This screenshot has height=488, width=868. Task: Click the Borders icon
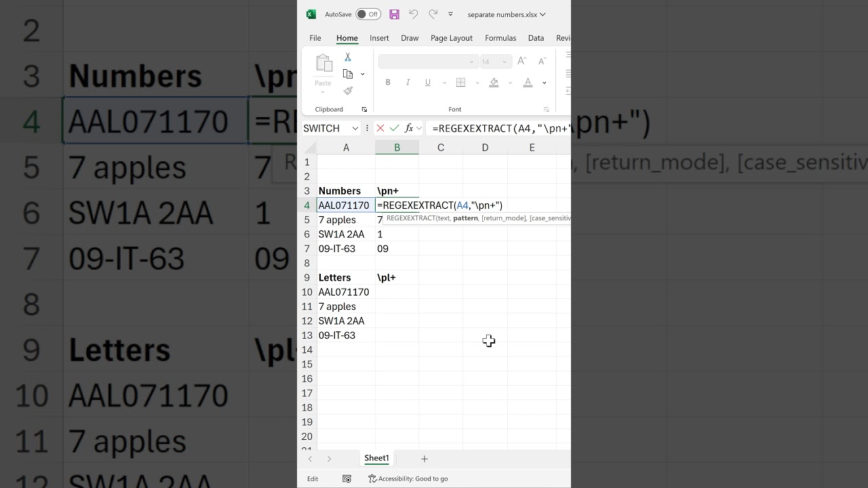coord(460,83)
